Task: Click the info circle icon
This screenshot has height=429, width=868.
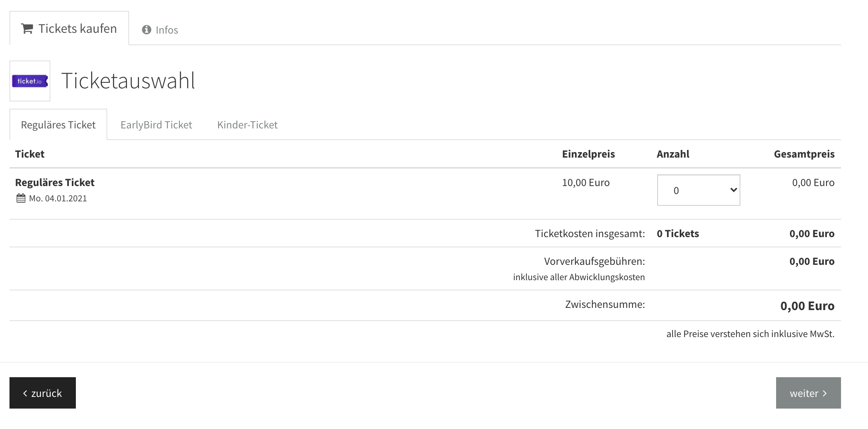Action: tap(147, 30)
